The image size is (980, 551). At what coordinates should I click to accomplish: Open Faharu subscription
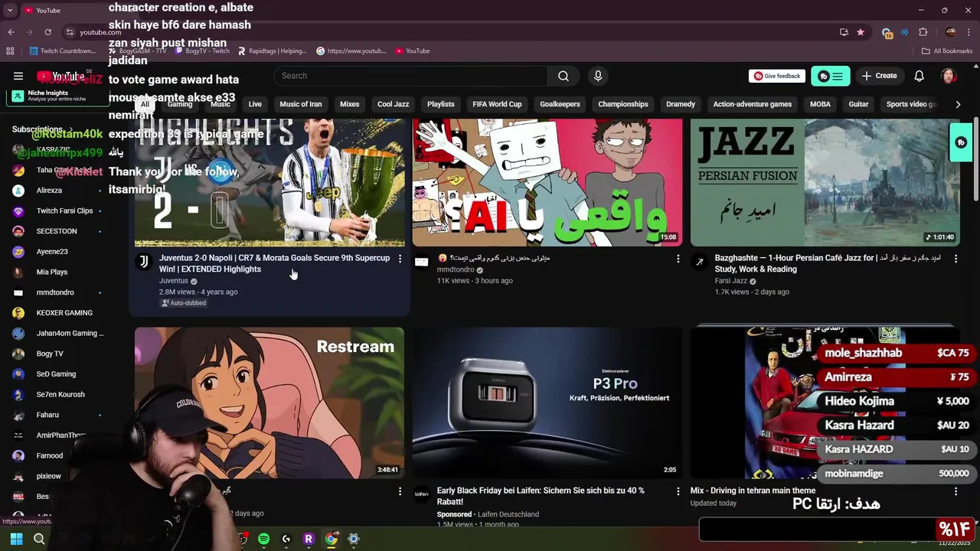pos(47,415)
